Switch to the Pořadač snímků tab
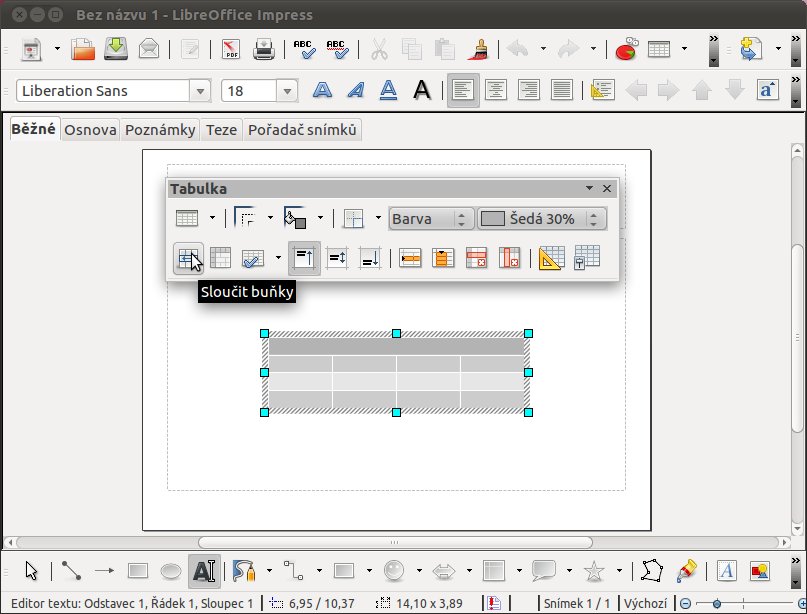 302,130
